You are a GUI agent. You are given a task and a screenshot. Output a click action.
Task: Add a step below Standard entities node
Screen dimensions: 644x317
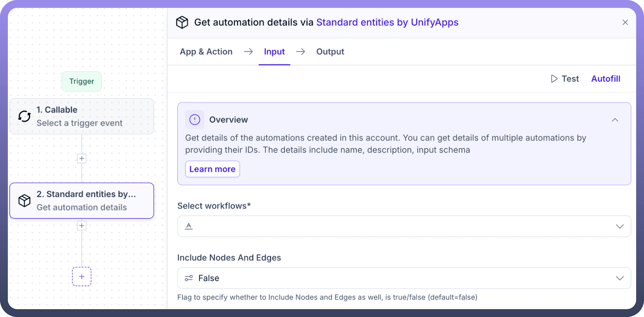(82, 226)
